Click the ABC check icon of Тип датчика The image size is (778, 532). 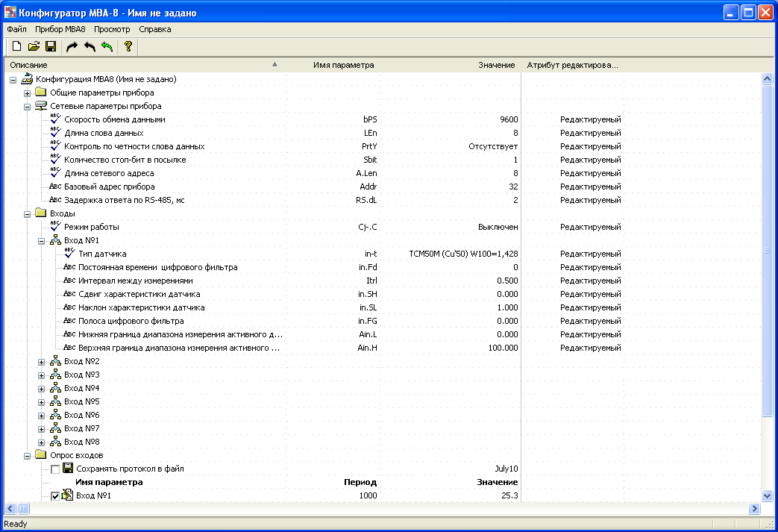[x=70, y=253]
